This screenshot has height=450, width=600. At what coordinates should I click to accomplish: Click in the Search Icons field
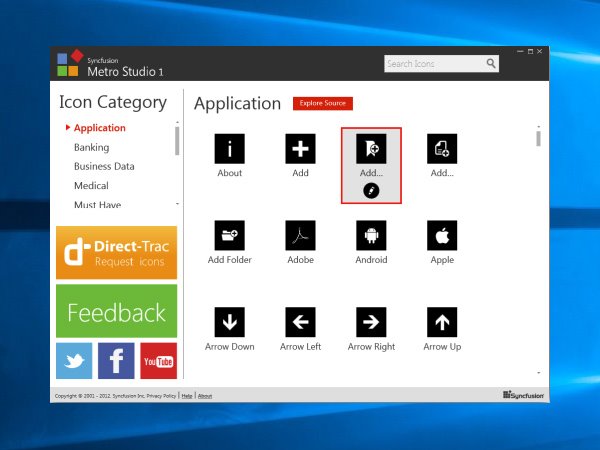click(441, 64)
